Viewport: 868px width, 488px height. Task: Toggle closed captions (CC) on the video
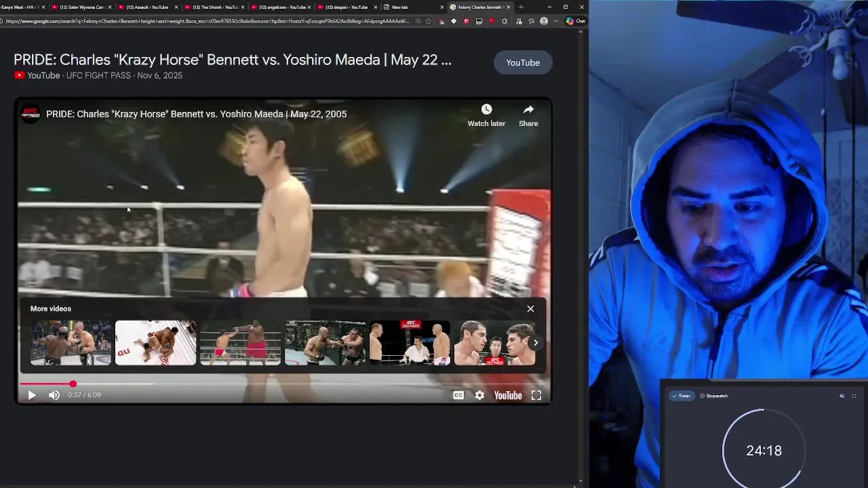(x=458, y=395)
